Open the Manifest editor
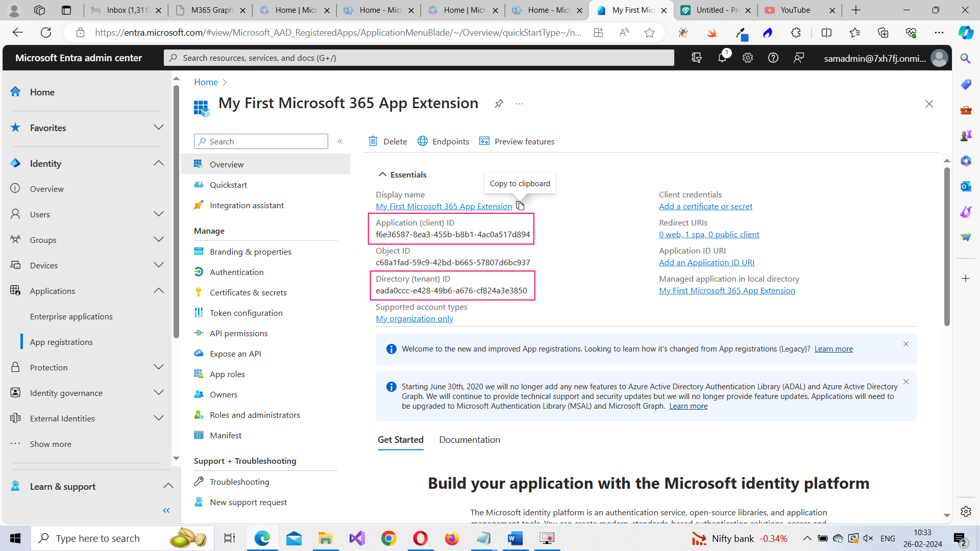The width and height of the screenshot is (980, 551). tap(225, 435)
